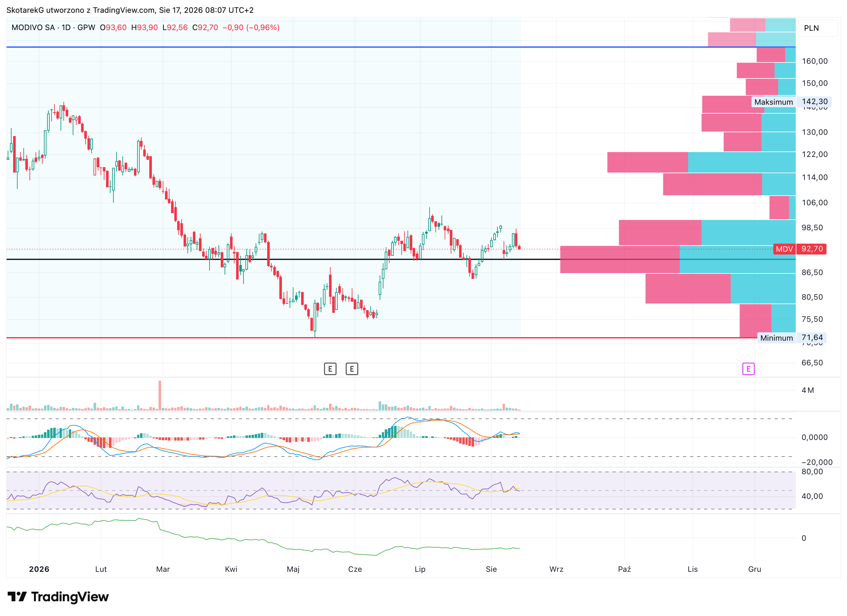Click the 160,00 price scale label
Image resolution: width=847 pixels, height=616 pixels.
(x=815, y=61)
